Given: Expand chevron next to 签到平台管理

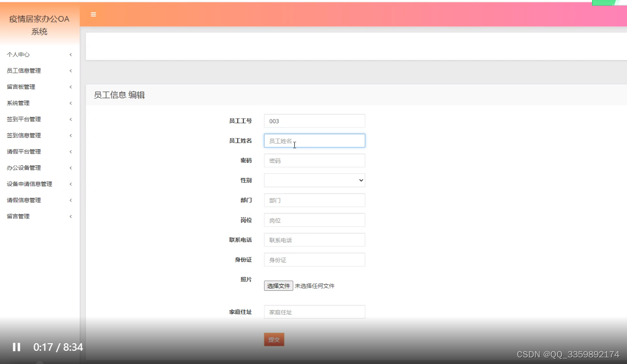Looking at the screenshot, I should [71, 119].
